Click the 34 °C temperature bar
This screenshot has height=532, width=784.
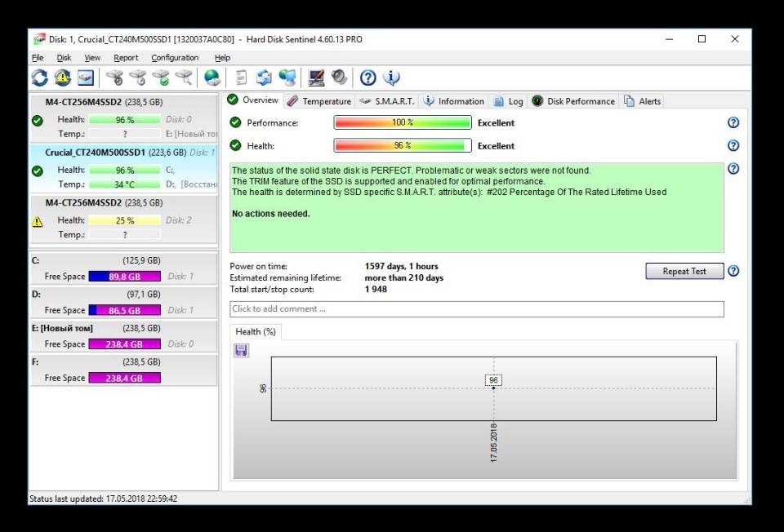124,184
